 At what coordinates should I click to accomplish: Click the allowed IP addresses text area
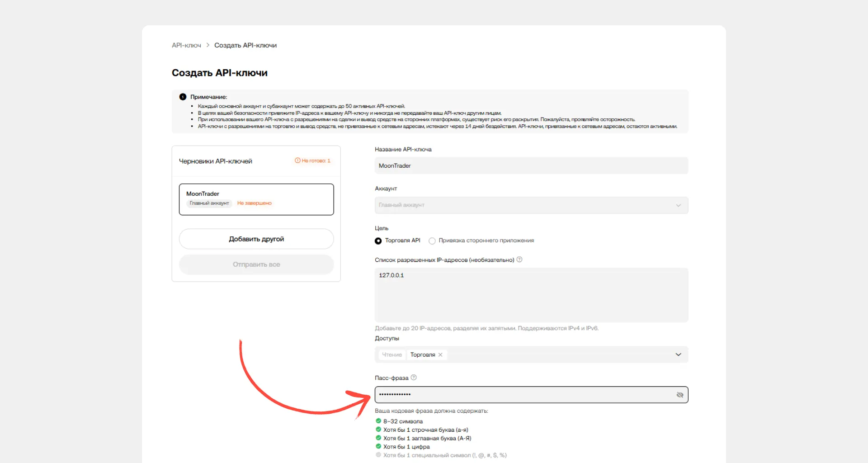click(531, 295)
